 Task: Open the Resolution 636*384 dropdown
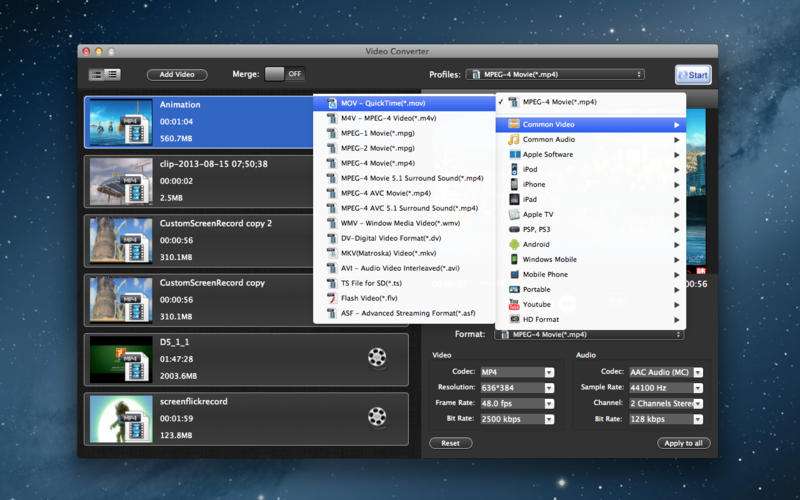click(517, 388)
